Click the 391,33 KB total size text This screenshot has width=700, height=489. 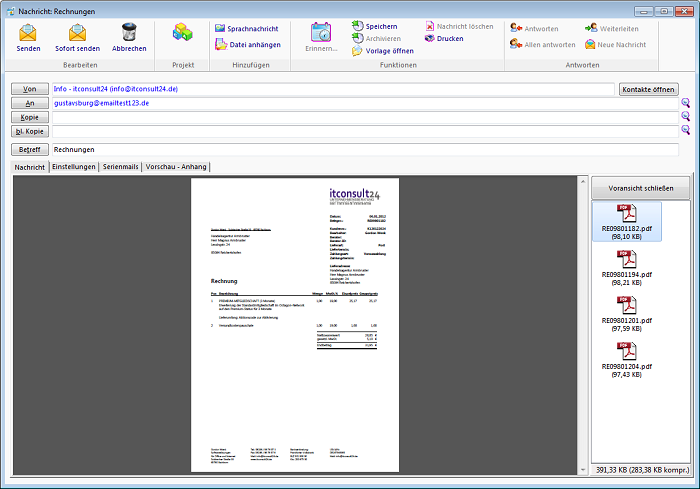point(642,470)
